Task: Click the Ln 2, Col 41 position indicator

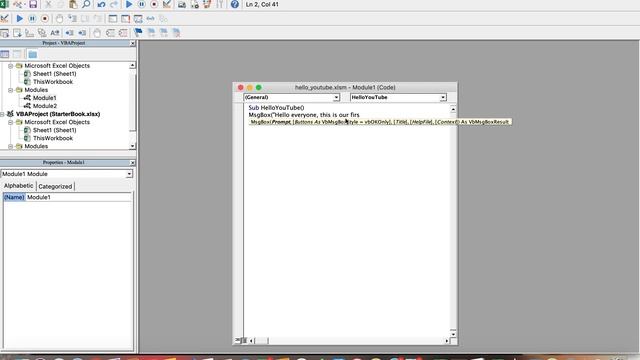Action: [x=262, y=4]
